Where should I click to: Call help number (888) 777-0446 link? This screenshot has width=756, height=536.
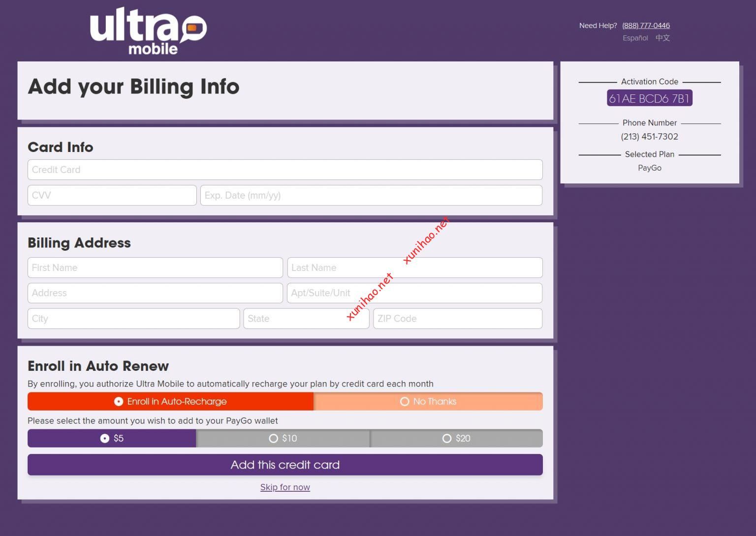point(646,26)
